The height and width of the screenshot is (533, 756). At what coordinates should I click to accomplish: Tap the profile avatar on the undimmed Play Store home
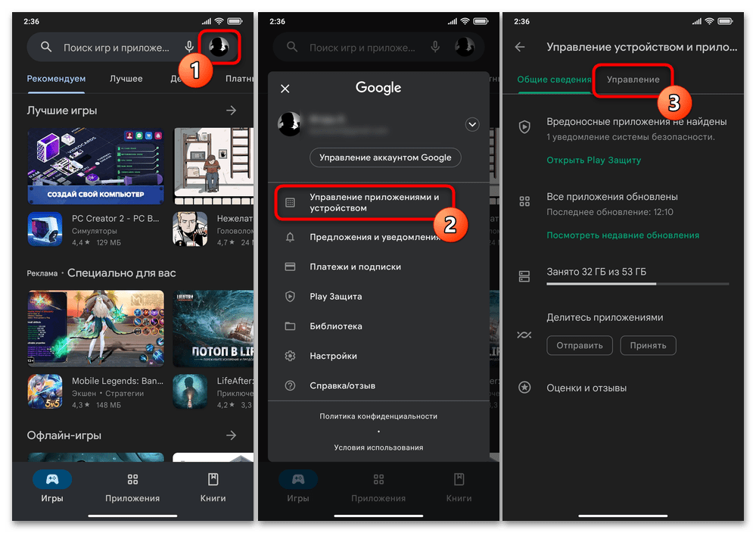point(219,46)
